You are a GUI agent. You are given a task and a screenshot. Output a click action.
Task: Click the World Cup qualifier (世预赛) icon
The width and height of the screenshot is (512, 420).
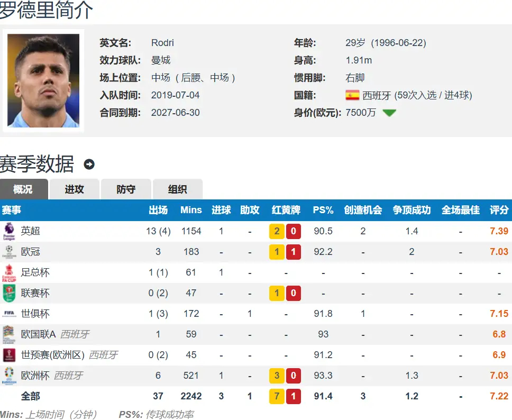(x=10, y=355)
